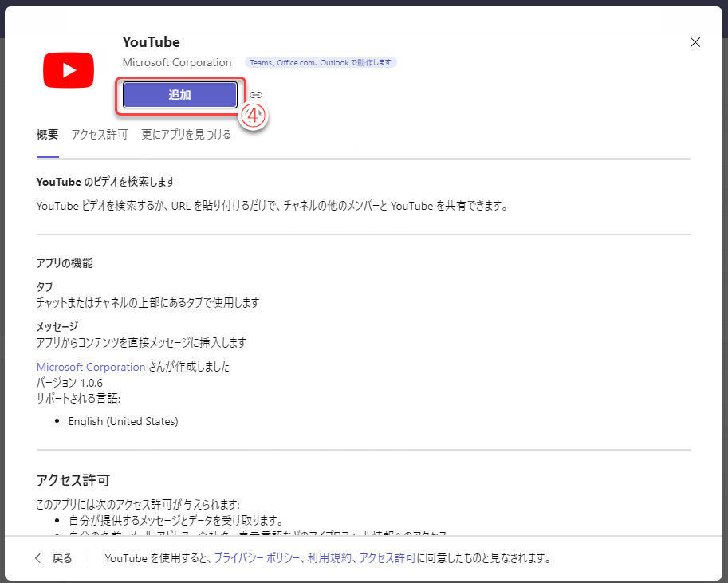Click the チャットまたはチャネルの上部 tab description
This screenshot has height=583, width=728.
click(x=148, y=303)
